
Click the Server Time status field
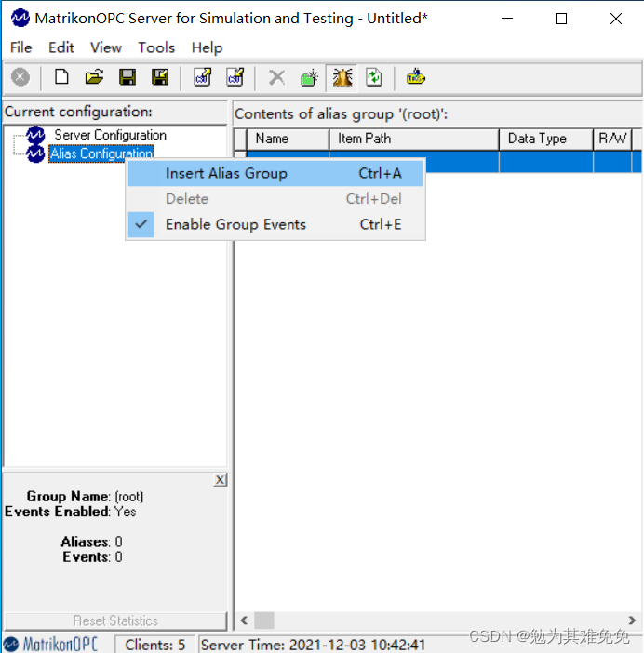(314, 645)
